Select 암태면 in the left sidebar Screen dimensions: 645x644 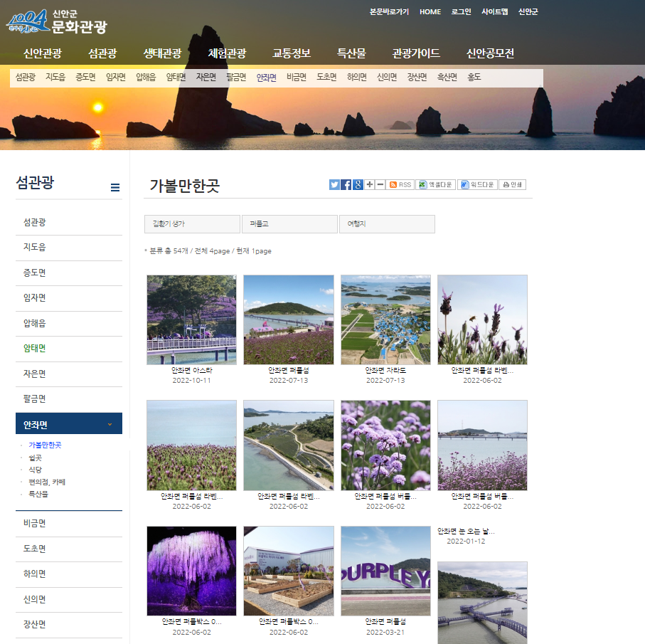(34, 348)
